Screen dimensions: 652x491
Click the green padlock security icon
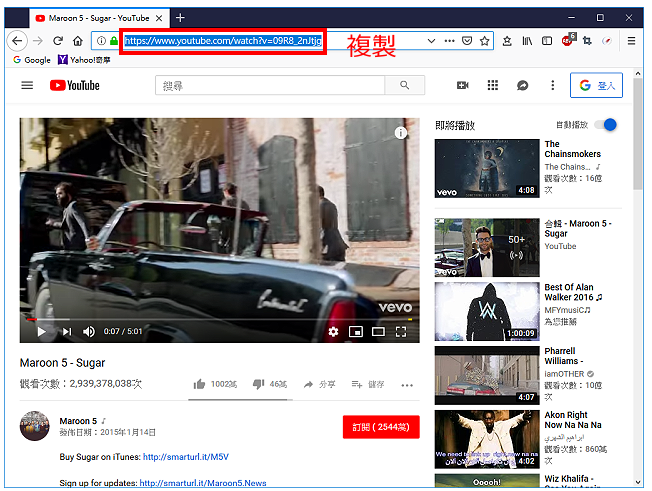point(114,41)
